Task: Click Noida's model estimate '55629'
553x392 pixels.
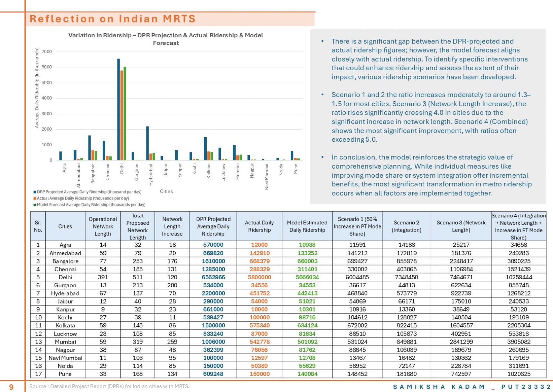Action: [x=307, y=366]
